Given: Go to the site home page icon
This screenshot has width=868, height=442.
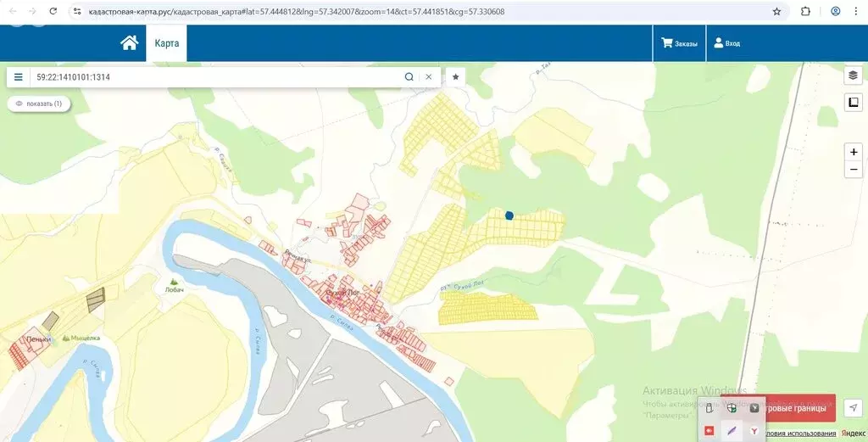Looking at the screenshot, I should pyautogui.click(x=129, y=43).
